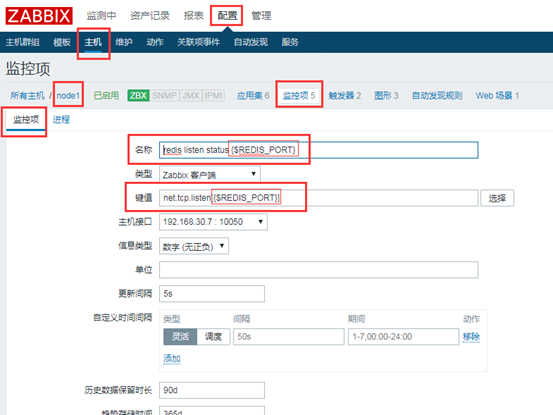Click 添加 to add an interval
Viewport: 553px width, 415px height.
pyautogui.click(x=172, y=359)
